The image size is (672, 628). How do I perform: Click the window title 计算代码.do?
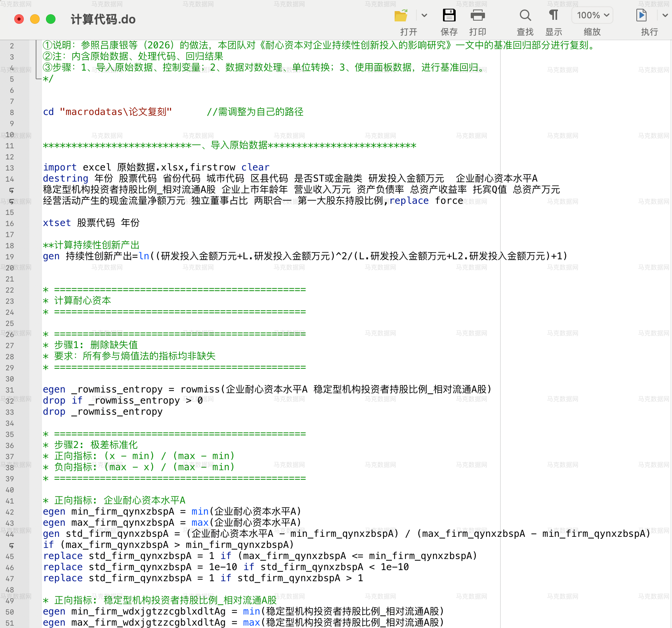tap(103, 19)
